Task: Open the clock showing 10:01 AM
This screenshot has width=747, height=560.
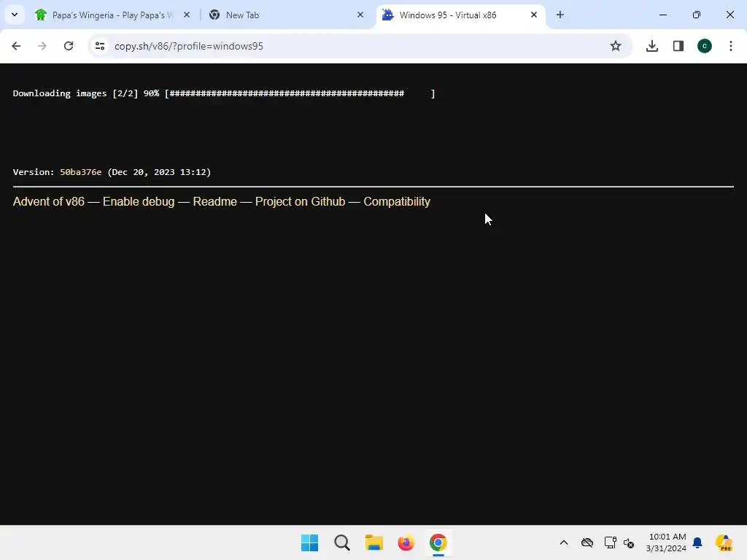Action: click(x=667, y=542)
